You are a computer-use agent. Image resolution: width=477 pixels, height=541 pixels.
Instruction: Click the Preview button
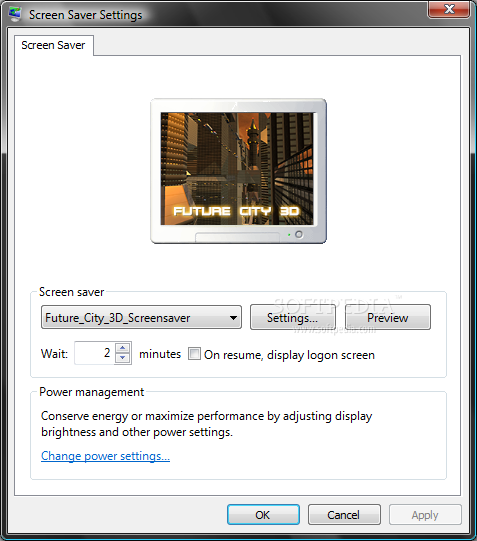(388, 317)
